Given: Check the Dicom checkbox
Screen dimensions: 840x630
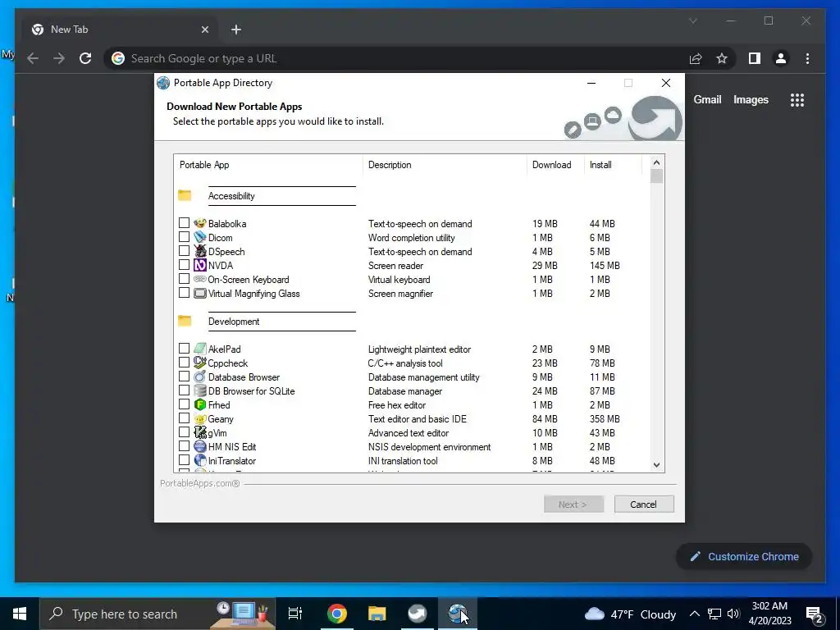Looking at the screenshot, I should 184,237.
